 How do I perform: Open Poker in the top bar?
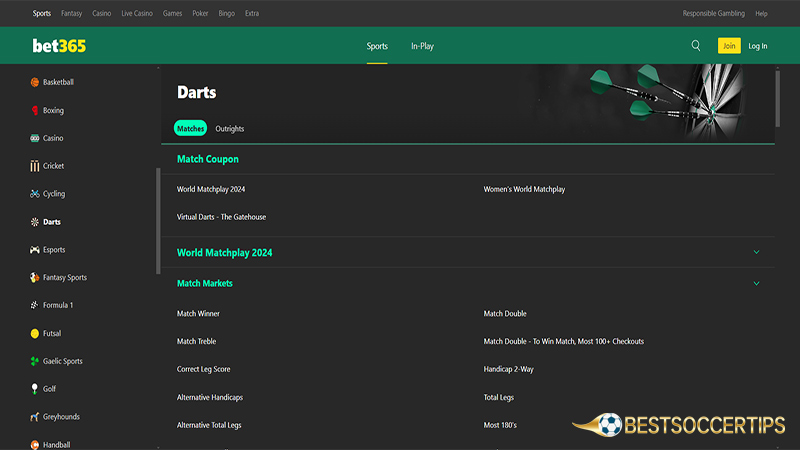(x=200, y=13)
